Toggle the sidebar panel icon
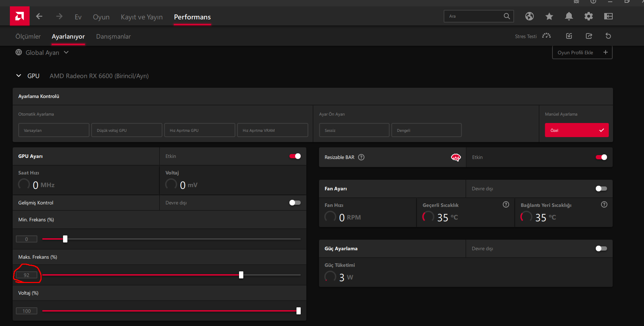 [608, 16]
